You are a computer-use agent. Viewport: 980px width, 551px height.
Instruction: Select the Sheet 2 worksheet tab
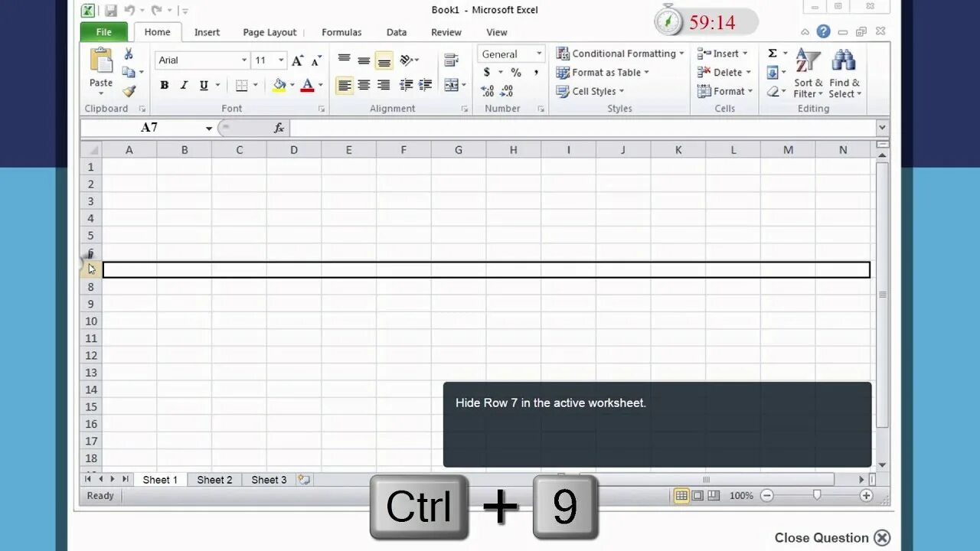(214, 480)
